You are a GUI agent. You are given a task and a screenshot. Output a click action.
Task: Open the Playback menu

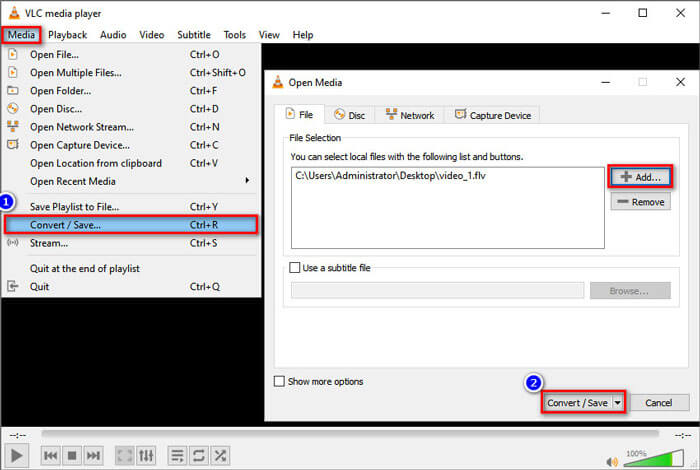click(x=67, y=35)
